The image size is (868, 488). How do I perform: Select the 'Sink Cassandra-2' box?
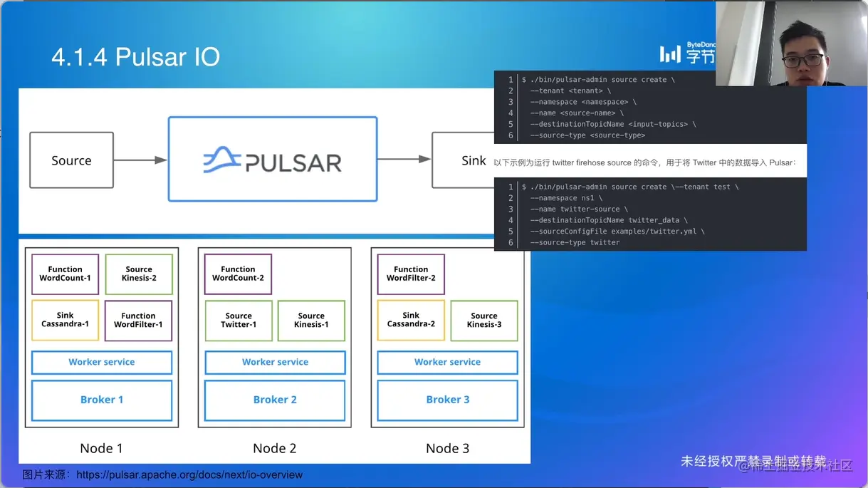click(411, 320)
